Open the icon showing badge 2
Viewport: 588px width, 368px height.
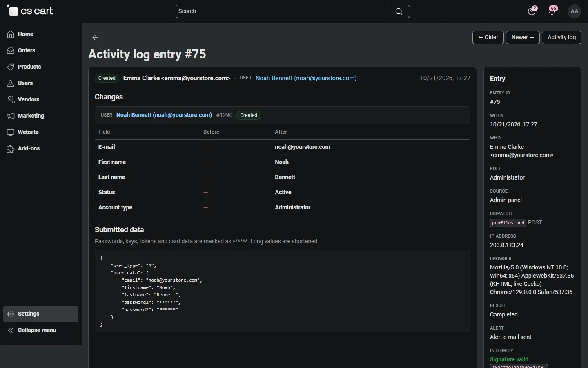(532, 11)
